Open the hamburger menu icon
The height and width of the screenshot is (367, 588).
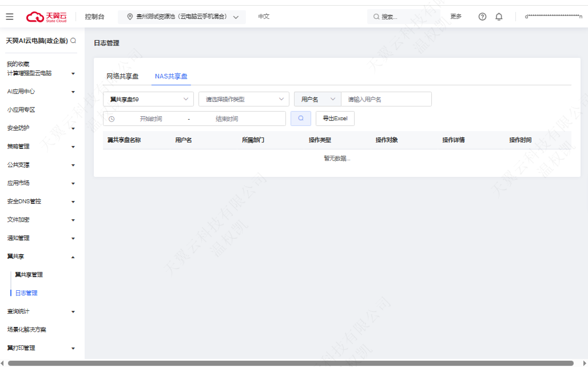[10, 17]
